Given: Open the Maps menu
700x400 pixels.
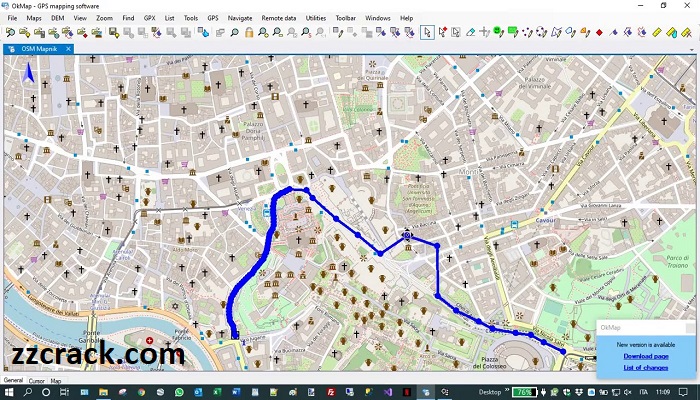Looking at the screenshot, I should (x=34, y=18).
